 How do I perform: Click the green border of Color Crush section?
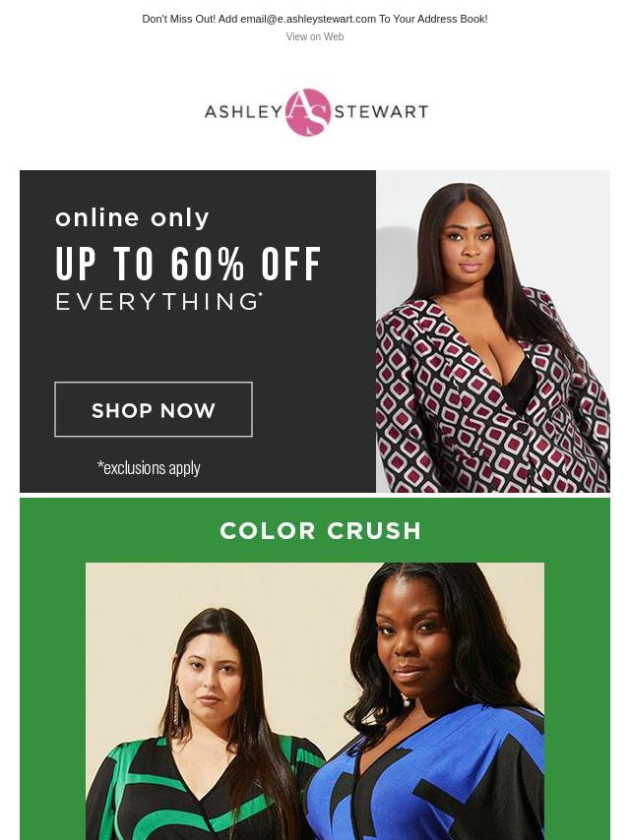pyautogui.click(x=52, y=670)
